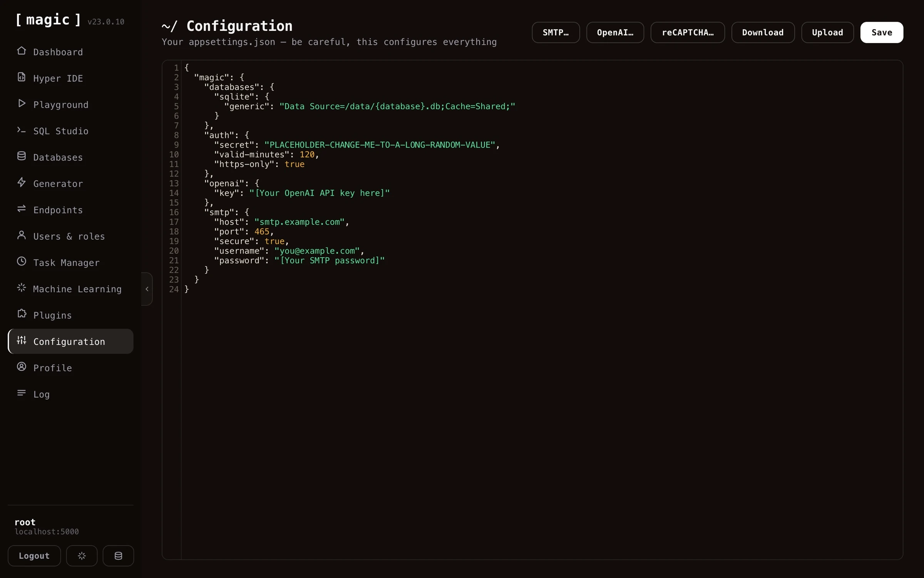Viewport: 924px width, 578px height.
Task: Click the "secure": true line
Action: (x=251, y=241)
